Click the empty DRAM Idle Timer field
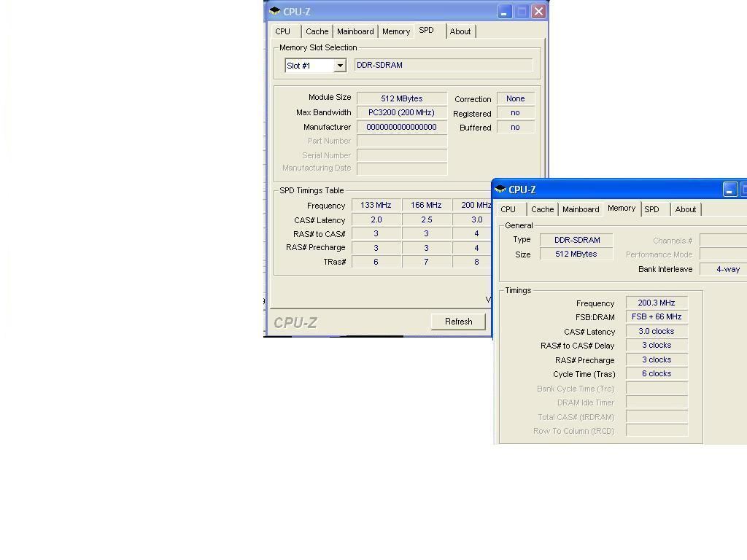The width and height of the screenshot is (747, 560). coord(657,402)
